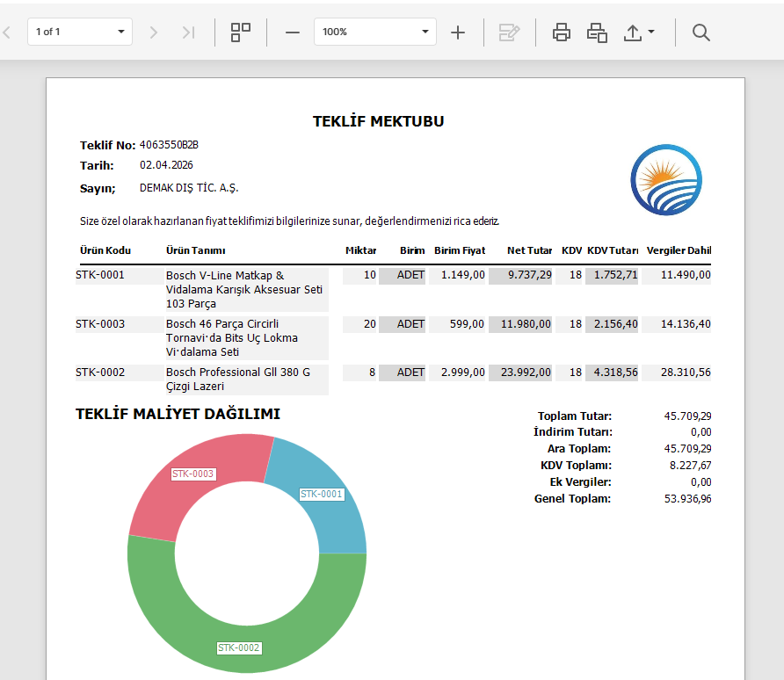Screen dimensions: 784x680
Task: Go to next page arrow
Action: point(154,33)
